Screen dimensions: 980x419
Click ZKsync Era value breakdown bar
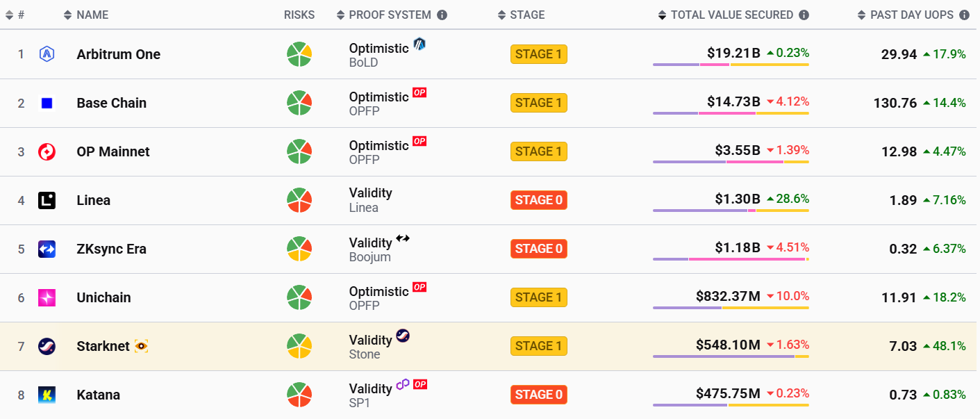point(731,259)
